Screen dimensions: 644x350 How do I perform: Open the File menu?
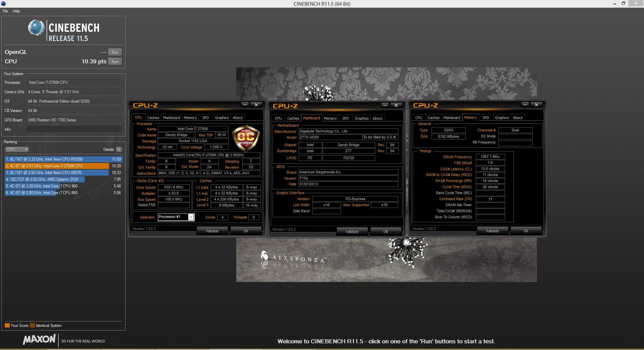point(5,11)
